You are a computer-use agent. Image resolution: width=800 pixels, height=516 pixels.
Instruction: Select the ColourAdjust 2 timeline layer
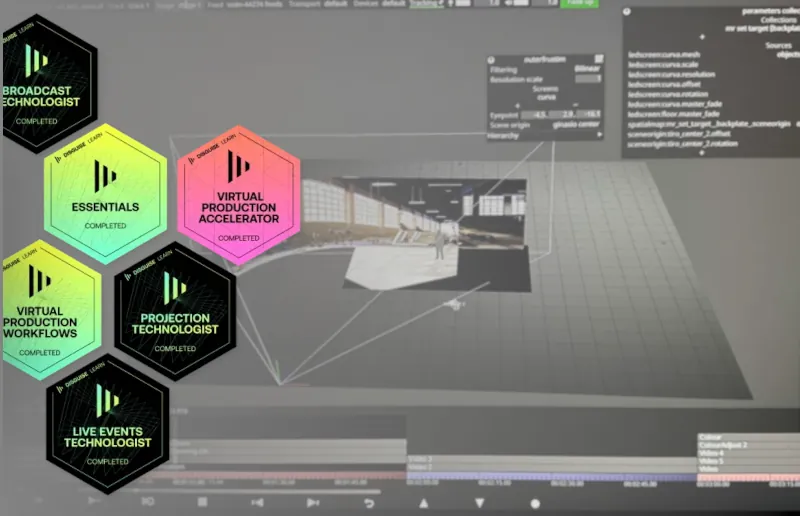(x=748, y=445)
